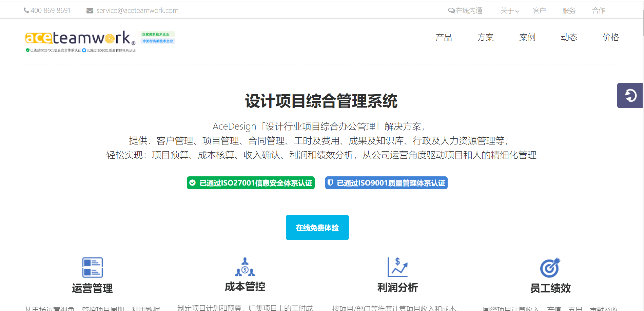
Task: Click the 400 869 8691 phone number
Action: click(50, 11)
